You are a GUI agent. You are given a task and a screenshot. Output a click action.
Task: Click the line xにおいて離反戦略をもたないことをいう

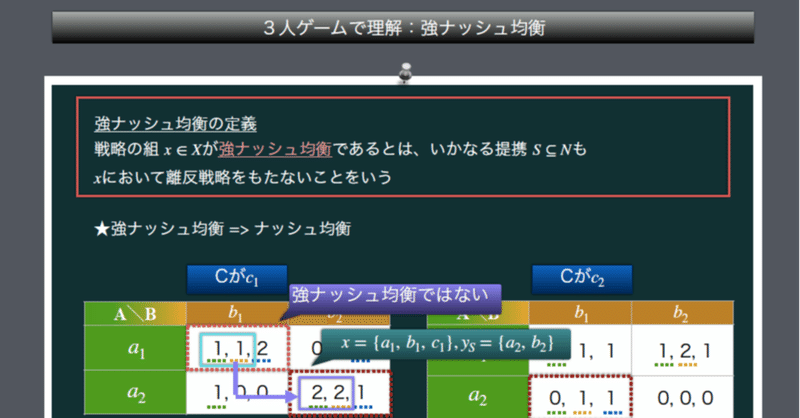point(243,177)
